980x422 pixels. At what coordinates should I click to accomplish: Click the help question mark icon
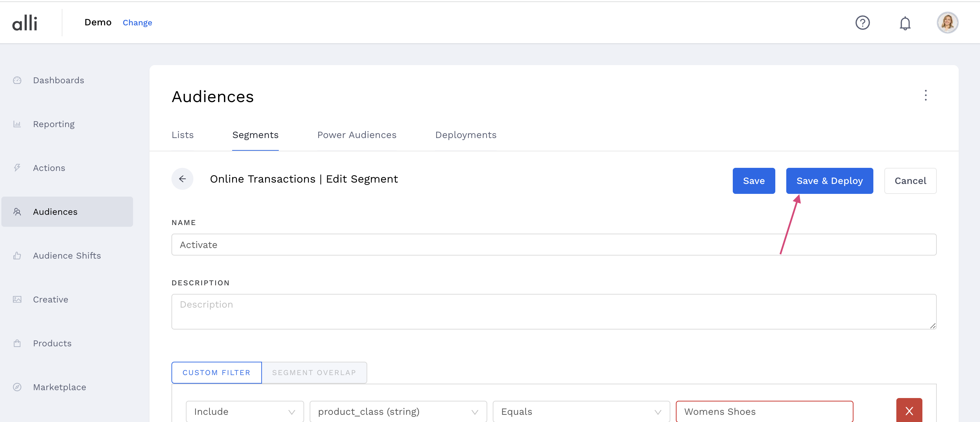pos(863,23)
